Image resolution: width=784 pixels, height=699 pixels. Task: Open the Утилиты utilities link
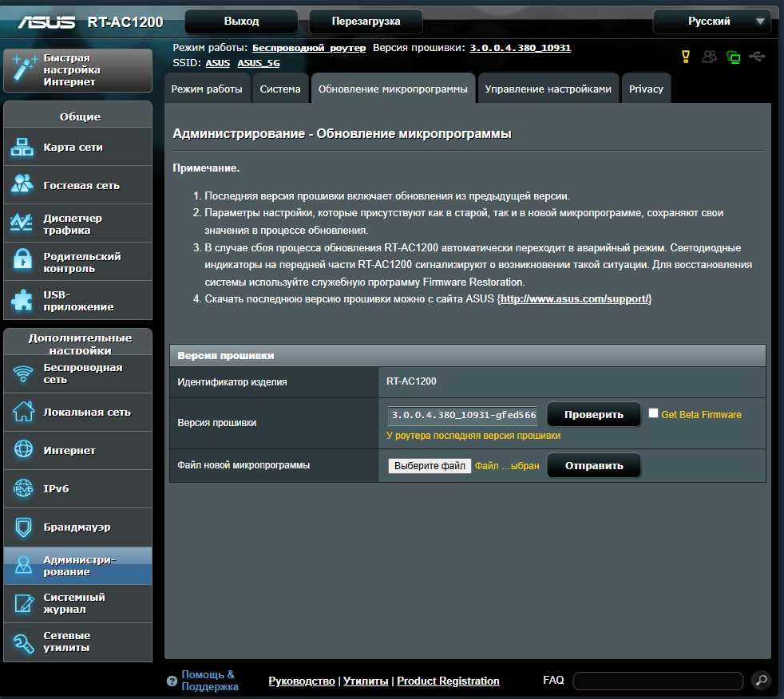(x=366, y=681)
